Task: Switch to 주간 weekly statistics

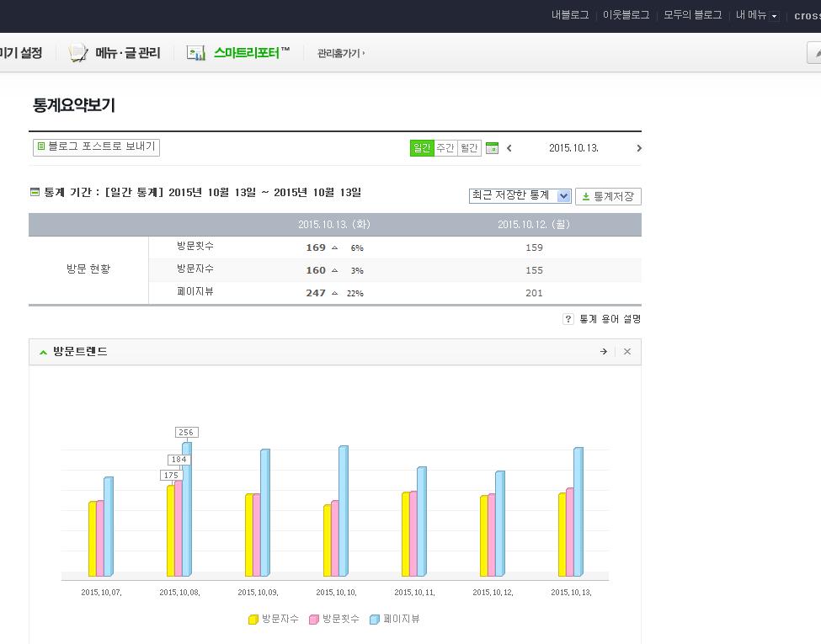Action: [445, 148]
